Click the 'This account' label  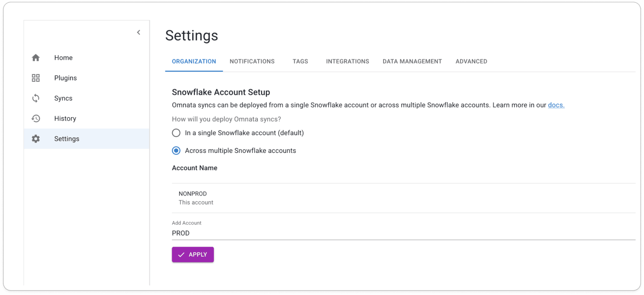pos(196,202)
